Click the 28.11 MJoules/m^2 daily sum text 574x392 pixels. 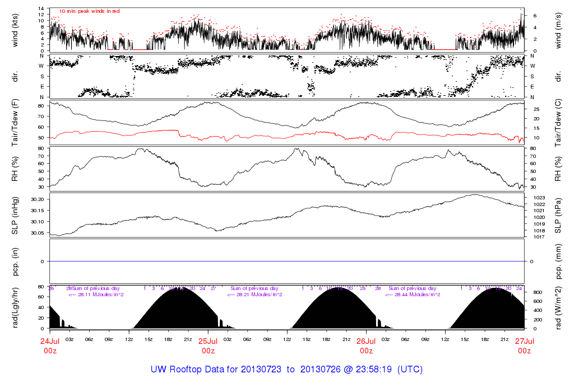coord(96,295)
